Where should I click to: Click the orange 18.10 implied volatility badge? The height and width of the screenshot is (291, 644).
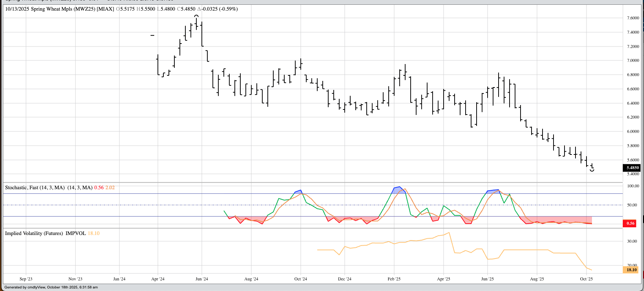point(631,270)
